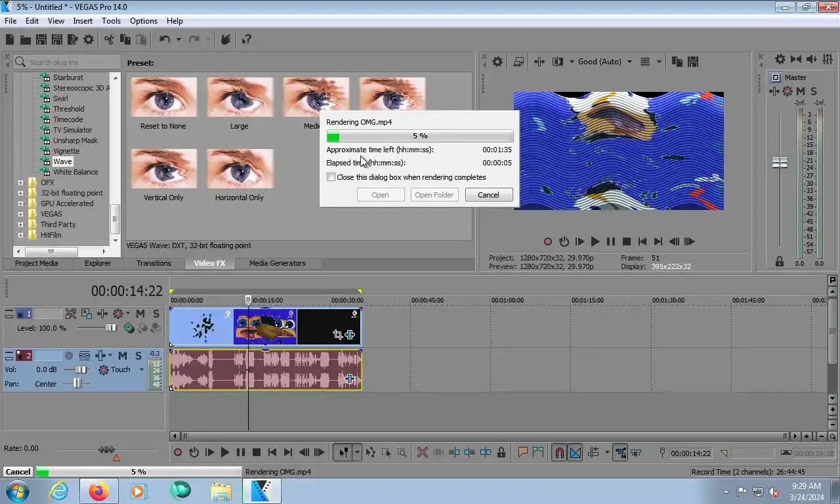Insert region icon in timeline toolbar
840x504 pixels.
pos(538,452)
